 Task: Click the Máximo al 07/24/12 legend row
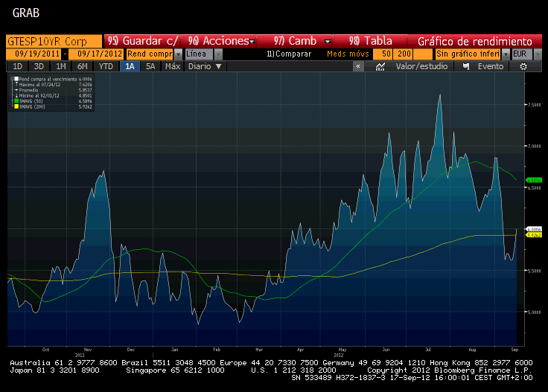click(53, 85)
